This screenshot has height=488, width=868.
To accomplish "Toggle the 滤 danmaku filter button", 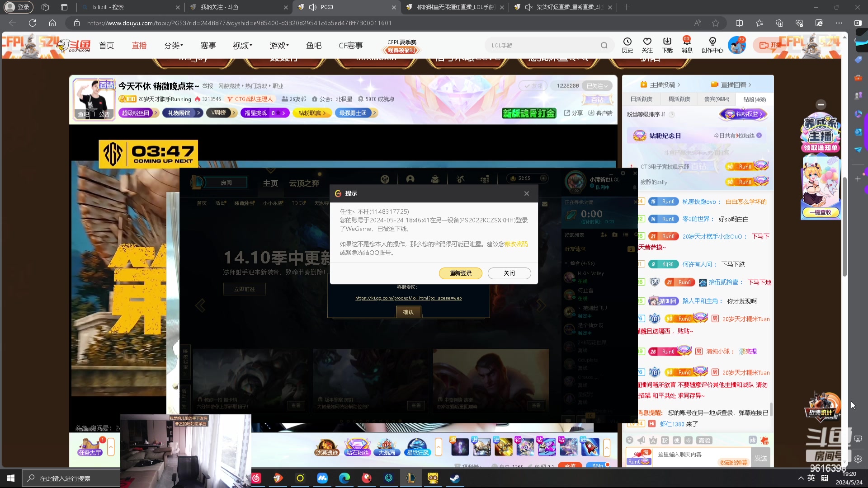I will coord(752,440).
